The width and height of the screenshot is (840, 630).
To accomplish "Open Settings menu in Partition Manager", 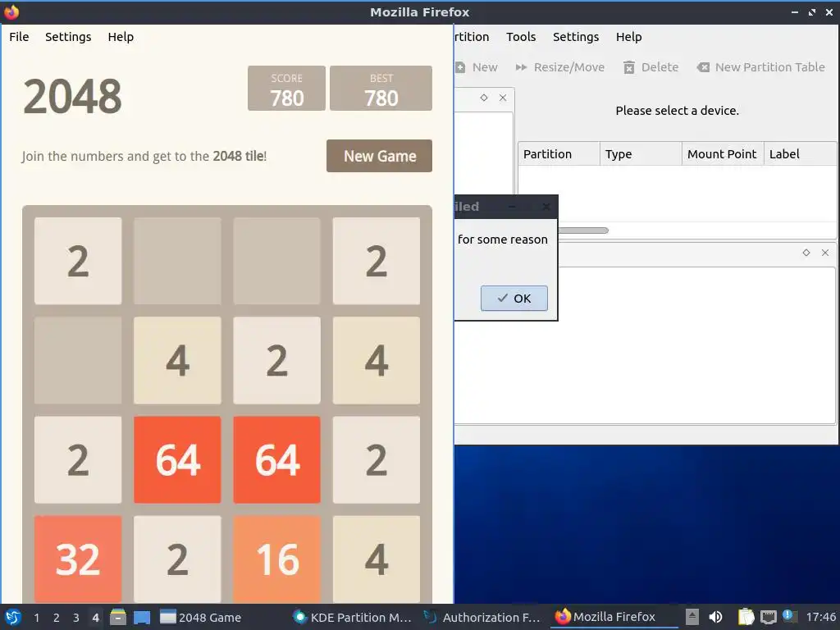I will click(x=576, y=37).
